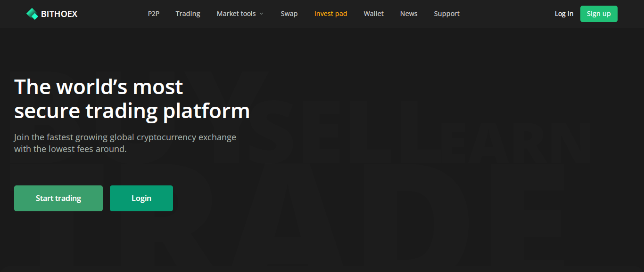Viewport: 644px width, 272px height.
Task: Open the Wallet page
Action: tap(373, 14)
